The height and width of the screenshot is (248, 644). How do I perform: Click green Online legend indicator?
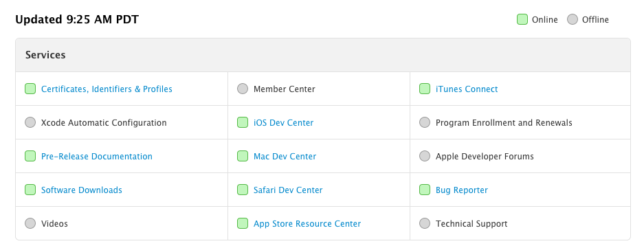522,19
